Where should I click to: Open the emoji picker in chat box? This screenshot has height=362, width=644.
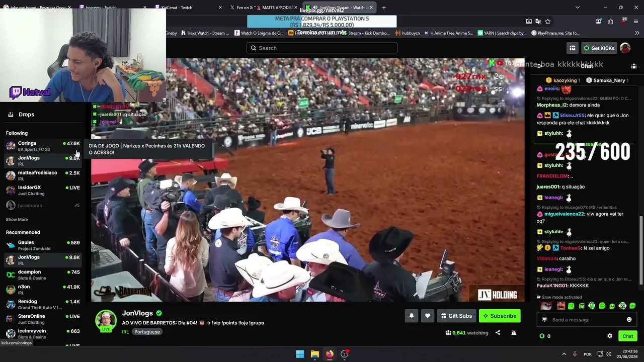pos(629,320)
